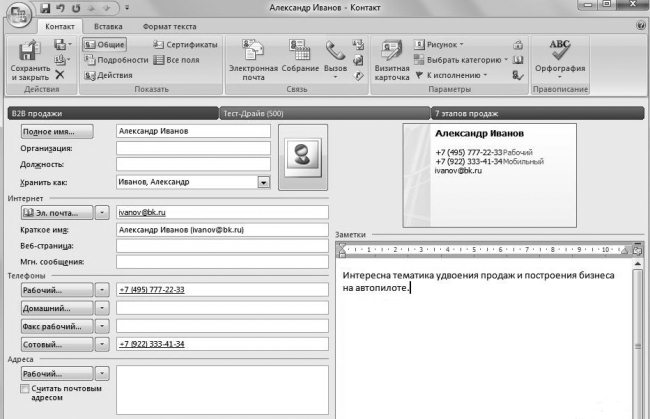Expand the Хранить как dropdown
This screenshot has height=419, width=650.
point(264,182)
